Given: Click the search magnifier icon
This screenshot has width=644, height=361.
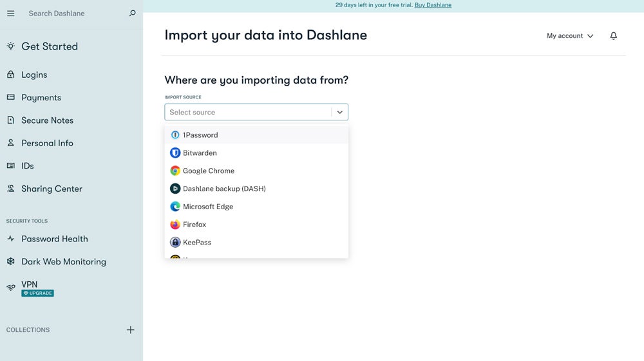Looking at the screenshot, I should tap(133, 14).
